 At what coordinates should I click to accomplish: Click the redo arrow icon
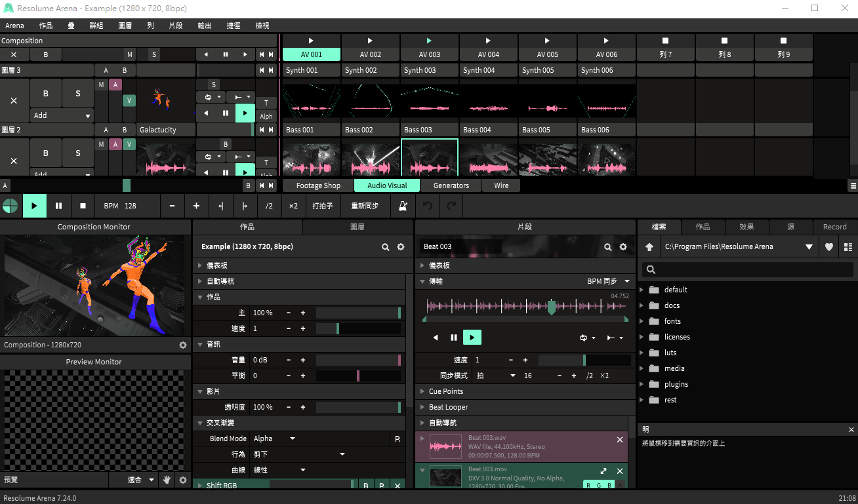(451, 206)
